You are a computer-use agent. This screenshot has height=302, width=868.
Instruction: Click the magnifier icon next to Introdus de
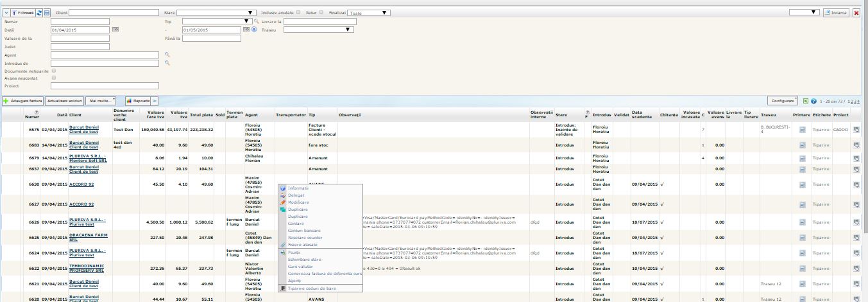pyautogui.click(x=167, y=63)
